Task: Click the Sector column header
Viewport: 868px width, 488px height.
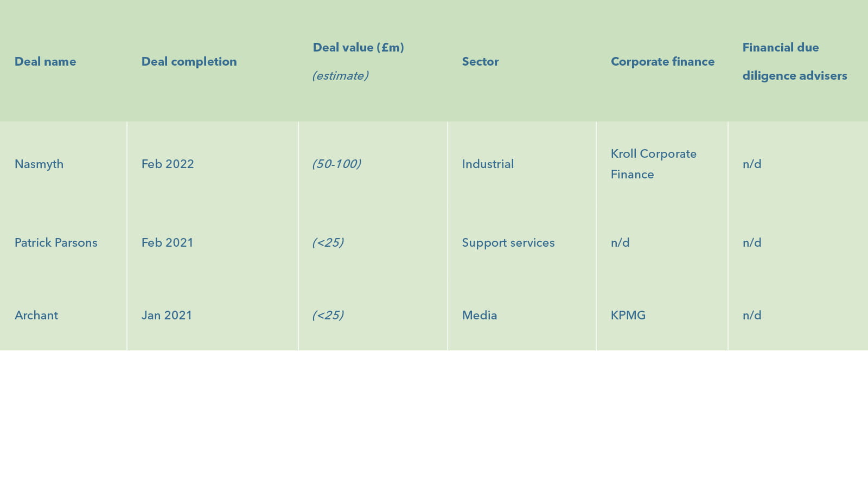Action: tap(480, 62)
